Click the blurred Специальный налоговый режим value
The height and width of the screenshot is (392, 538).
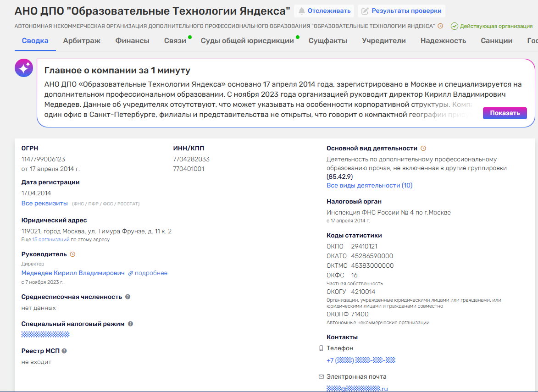click(x=45, y=334)
